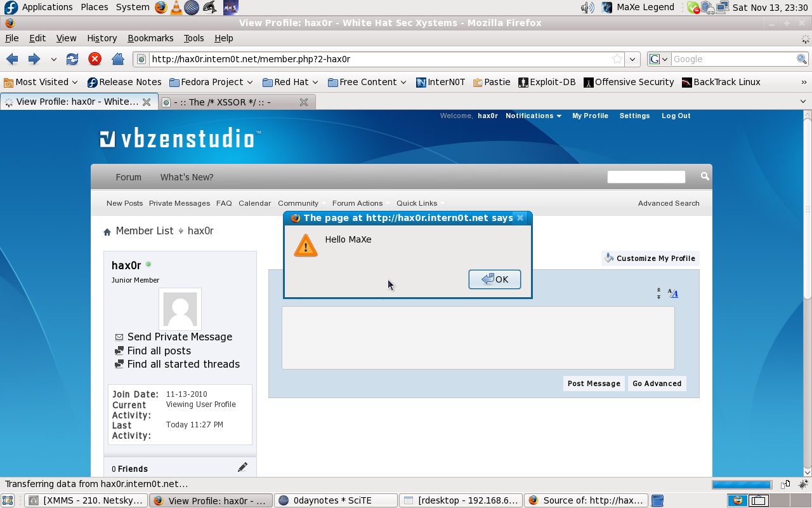This screenshot has width=812, height=508.
Task: Click inside the visitor message text area
Action: point(478,338)
